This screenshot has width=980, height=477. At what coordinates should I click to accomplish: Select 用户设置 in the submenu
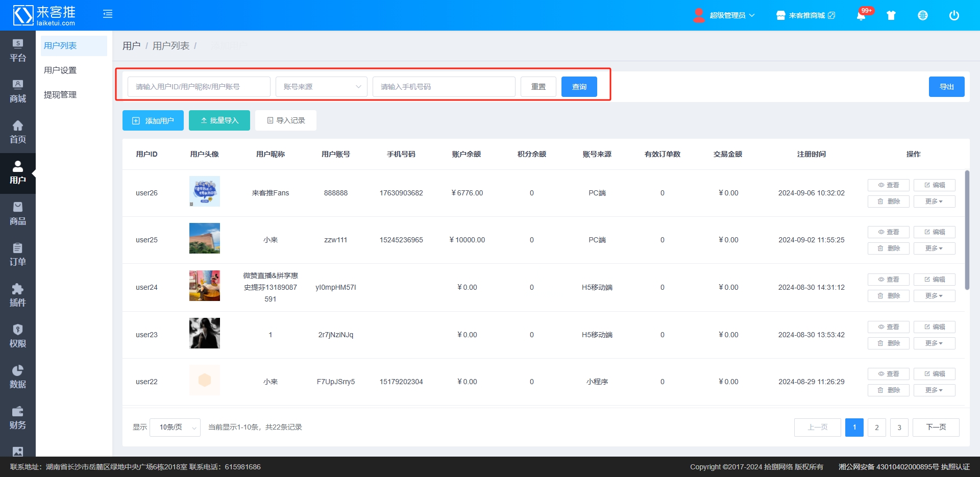[60, 70]
